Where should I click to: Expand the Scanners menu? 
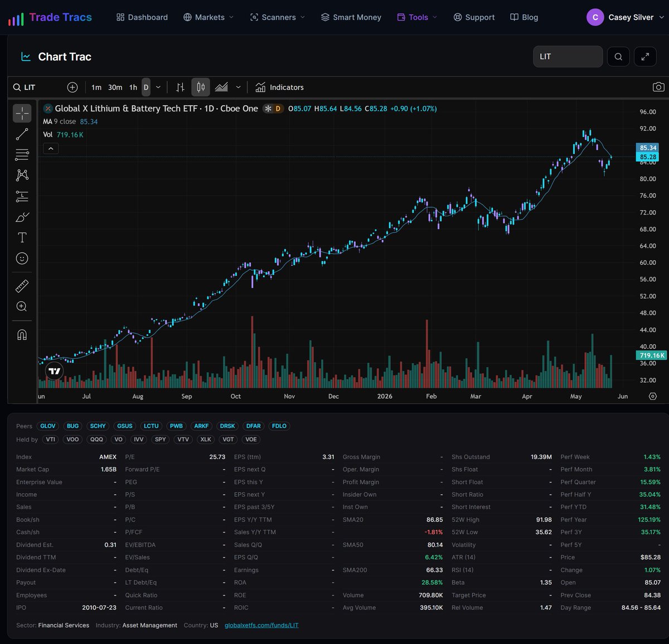tap(278, 17)
